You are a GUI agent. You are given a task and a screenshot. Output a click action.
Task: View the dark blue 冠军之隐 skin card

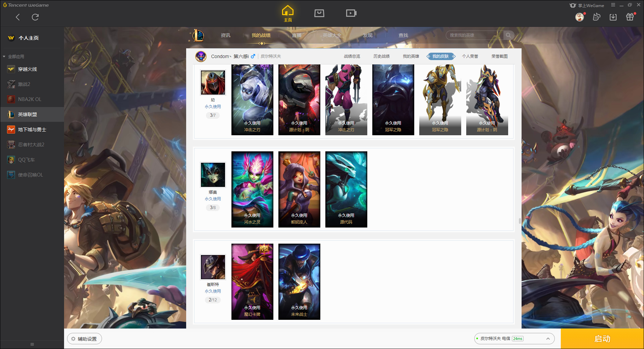[x=393, y=100]
